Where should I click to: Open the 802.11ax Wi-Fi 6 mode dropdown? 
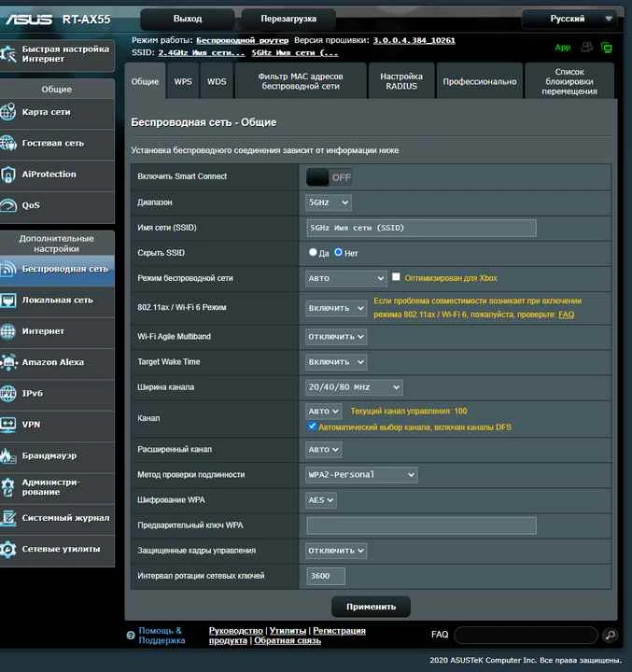point(336,308)
